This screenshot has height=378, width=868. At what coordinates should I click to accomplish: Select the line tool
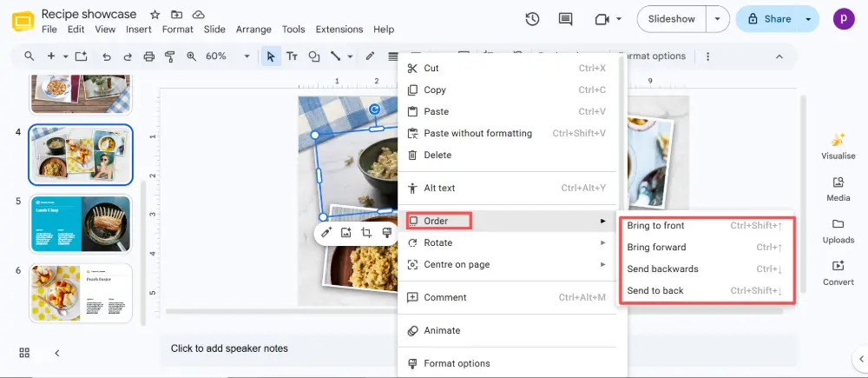335,56
